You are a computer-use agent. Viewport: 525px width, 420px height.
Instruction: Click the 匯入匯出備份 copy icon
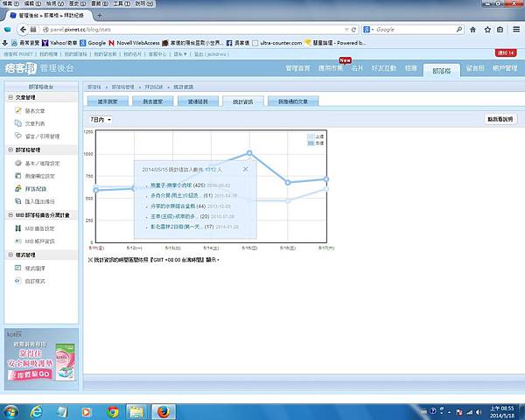pyautogui.click(x=18, y=201)
